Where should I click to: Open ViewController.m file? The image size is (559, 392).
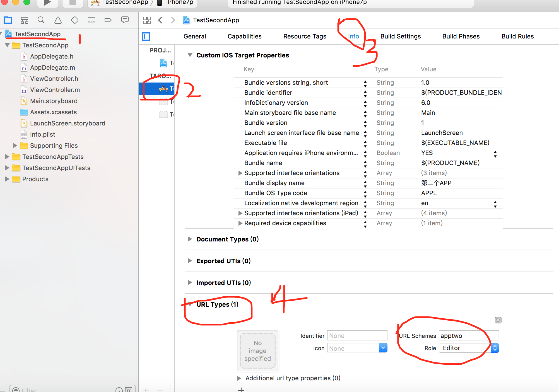point(55,90)
